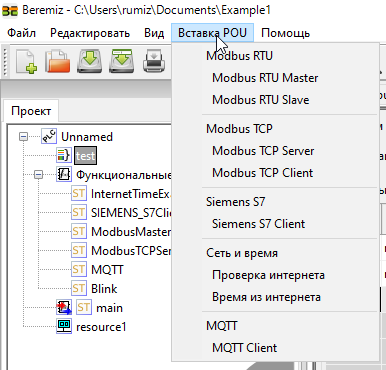Click the Modbus RTU section header
This screenshot has height=370, width=386.
coord(239,56)
